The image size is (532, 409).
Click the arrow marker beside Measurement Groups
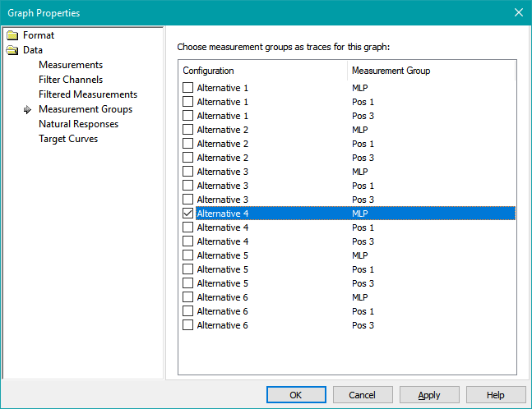click(27, 109)
